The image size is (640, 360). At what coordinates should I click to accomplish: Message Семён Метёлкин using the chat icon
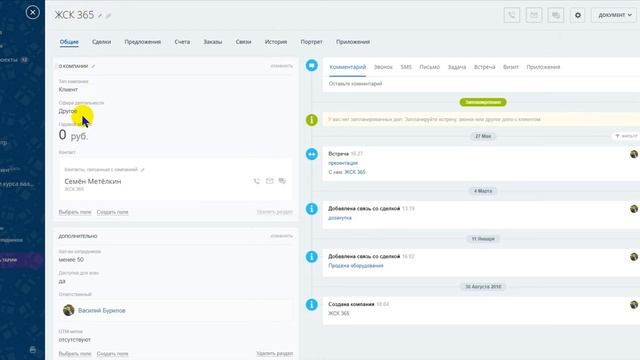pos(282,181)
